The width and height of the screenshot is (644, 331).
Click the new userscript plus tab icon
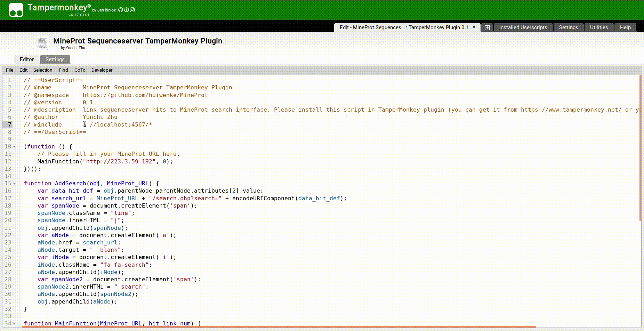point(487,27)
